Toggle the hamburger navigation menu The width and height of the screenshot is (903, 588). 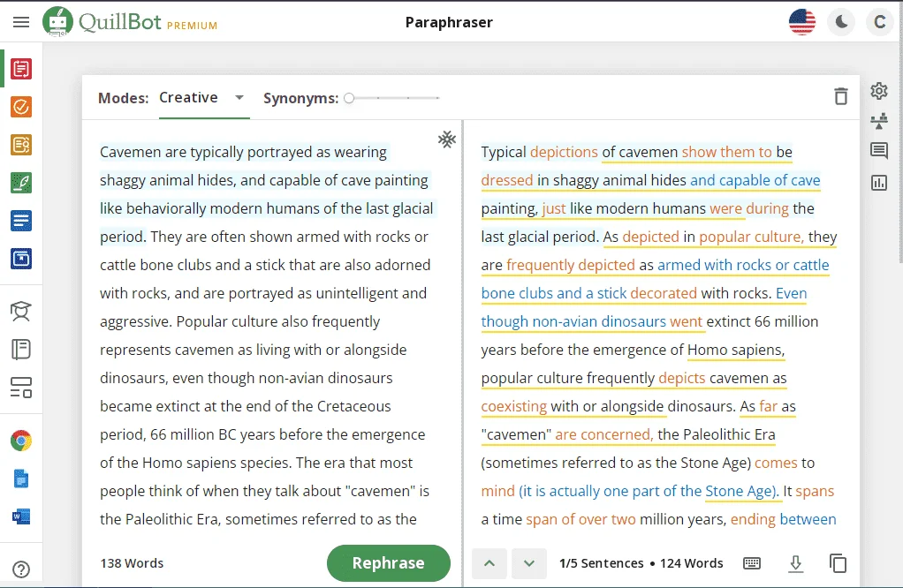[x=21, y=22]
